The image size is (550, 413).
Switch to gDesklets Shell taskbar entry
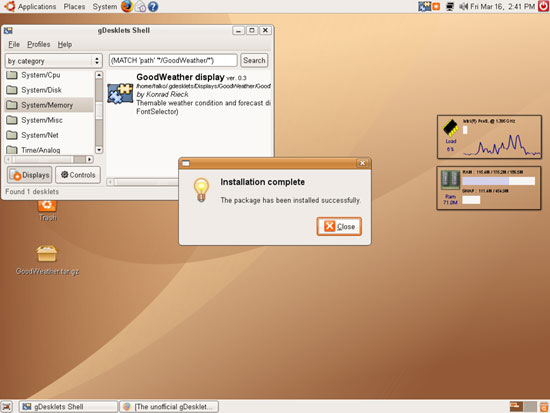(68, 407)
